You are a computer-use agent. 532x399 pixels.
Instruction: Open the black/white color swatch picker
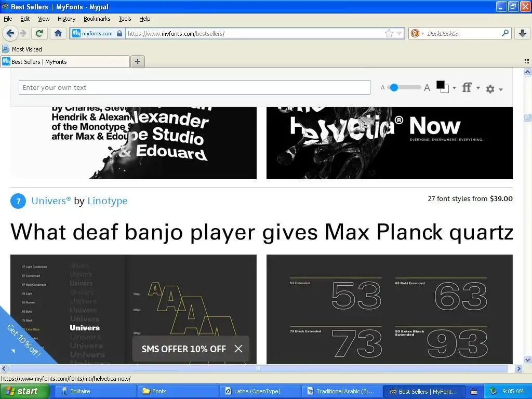(443, 87)
